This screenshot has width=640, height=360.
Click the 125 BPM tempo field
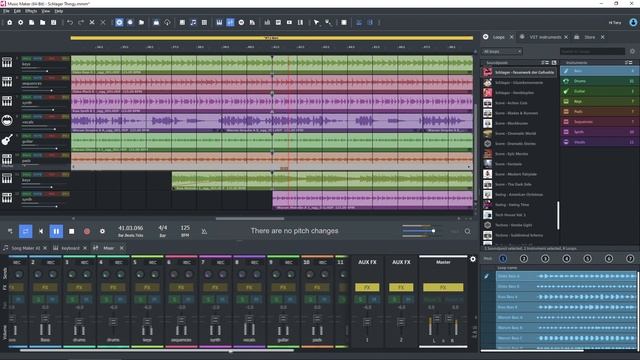(x=185, y=228)
